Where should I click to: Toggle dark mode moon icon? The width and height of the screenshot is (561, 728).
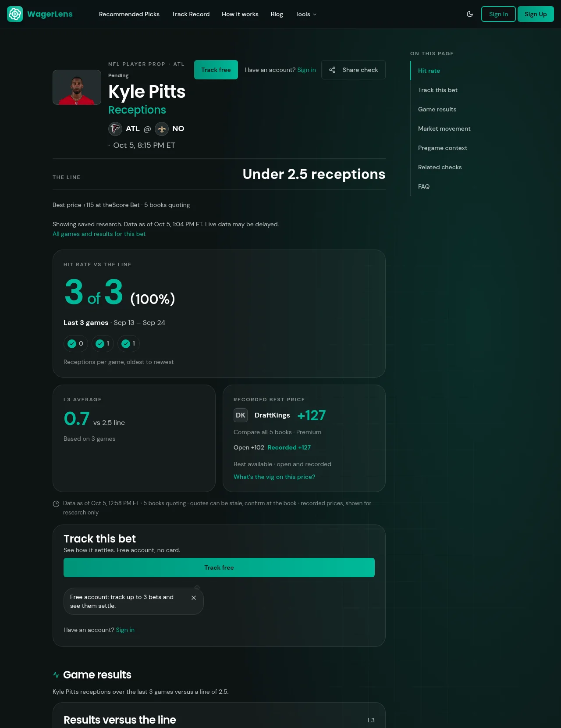[470, 14]
